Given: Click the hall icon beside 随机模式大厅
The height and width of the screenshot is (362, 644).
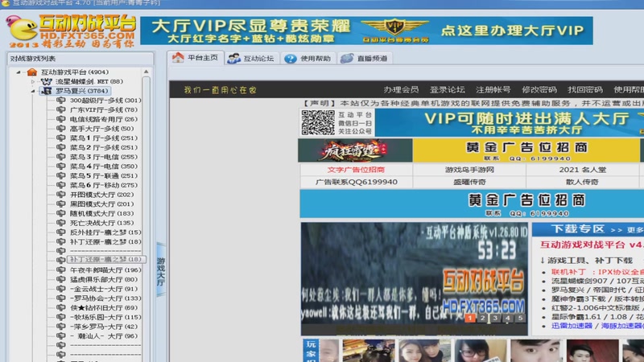Looking at the screenshot, I should (61, 213).
